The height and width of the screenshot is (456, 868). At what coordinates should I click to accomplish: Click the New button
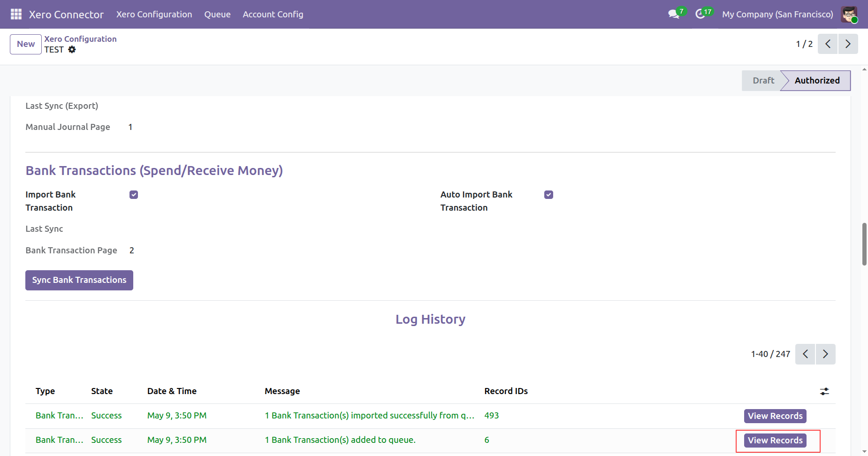[26, 44]
